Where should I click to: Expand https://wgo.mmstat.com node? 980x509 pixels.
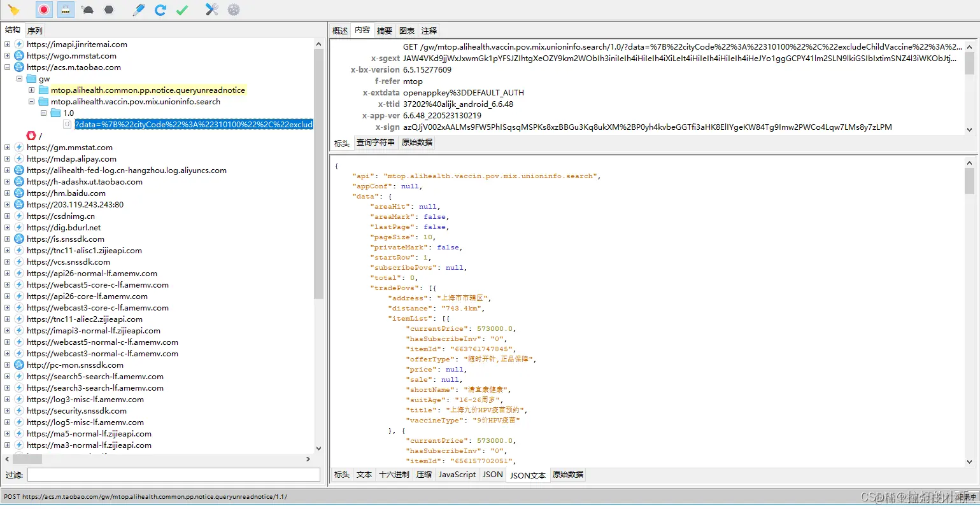[7, 56]
